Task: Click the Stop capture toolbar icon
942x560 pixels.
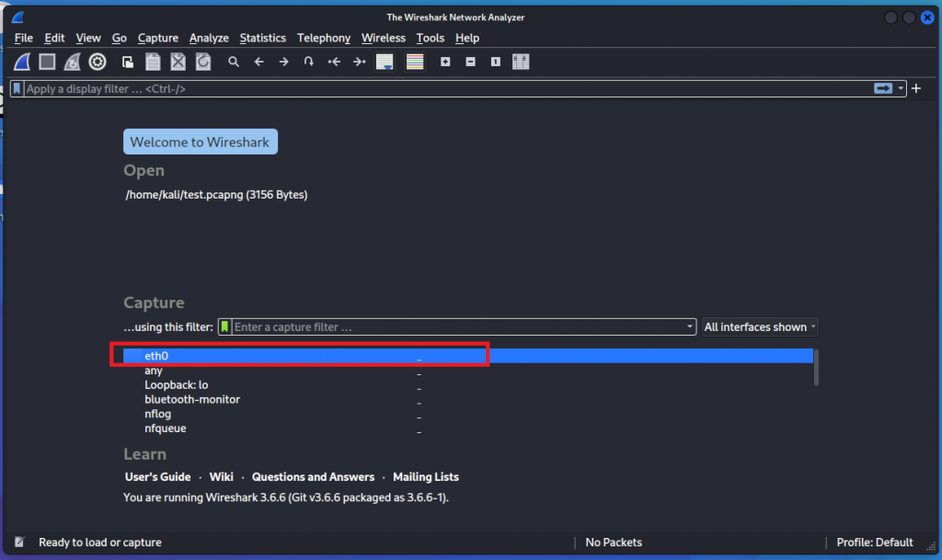Action: click(47, 62)
